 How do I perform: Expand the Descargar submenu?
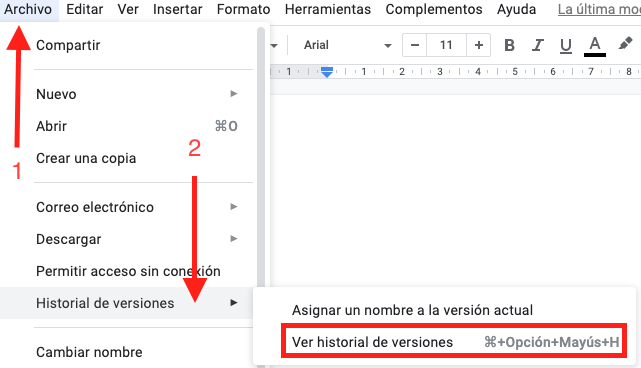click(x=127, y=239)
